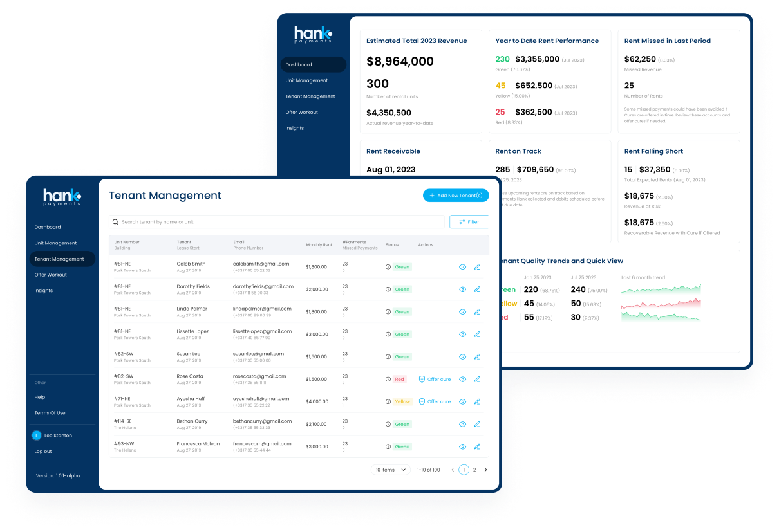The image size is (779, 532).
Task: Toggle view eye icon for Bethan Curry
Action: pos(462,425)
